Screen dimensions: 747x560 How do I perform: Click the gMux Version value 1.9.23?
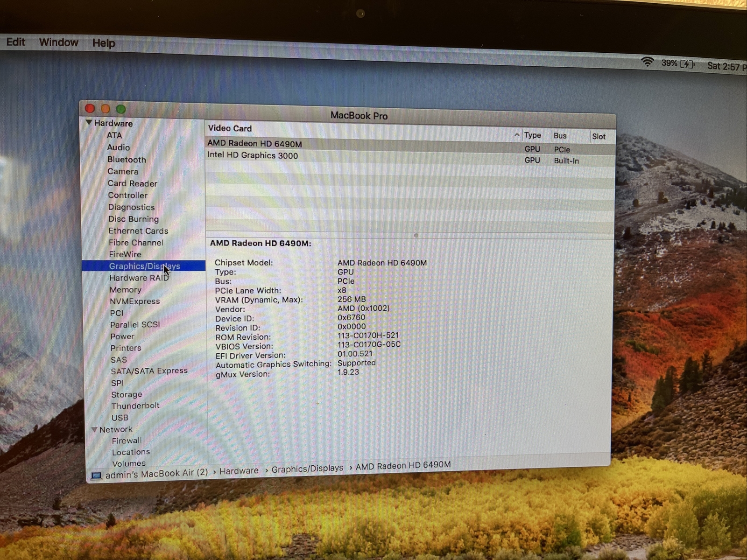(348, 372)
